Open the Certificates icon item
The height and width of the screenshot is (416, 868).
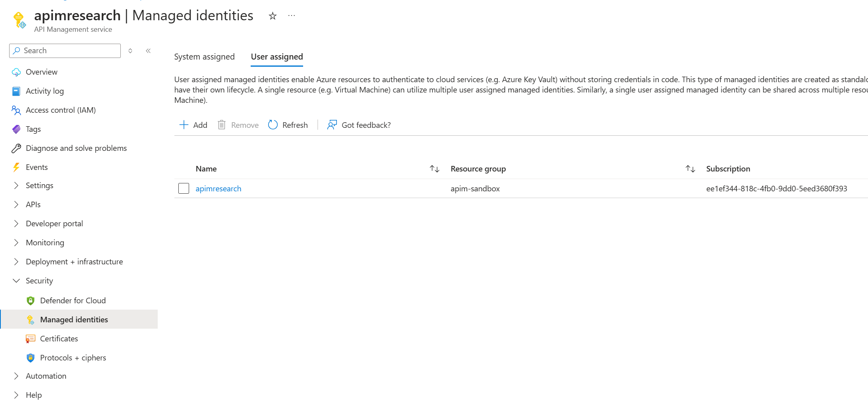31,339
